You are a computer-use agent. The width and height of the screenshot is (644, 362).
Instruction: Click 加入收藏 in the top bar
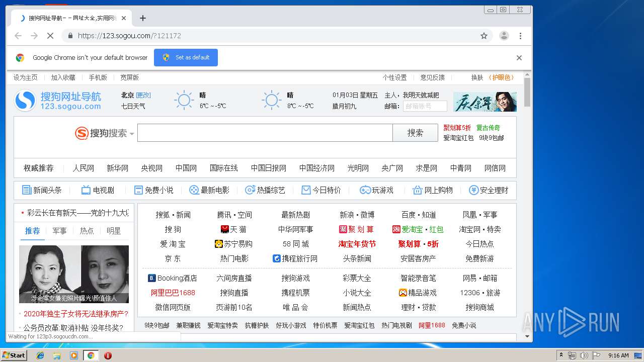(x=63, y=77)
